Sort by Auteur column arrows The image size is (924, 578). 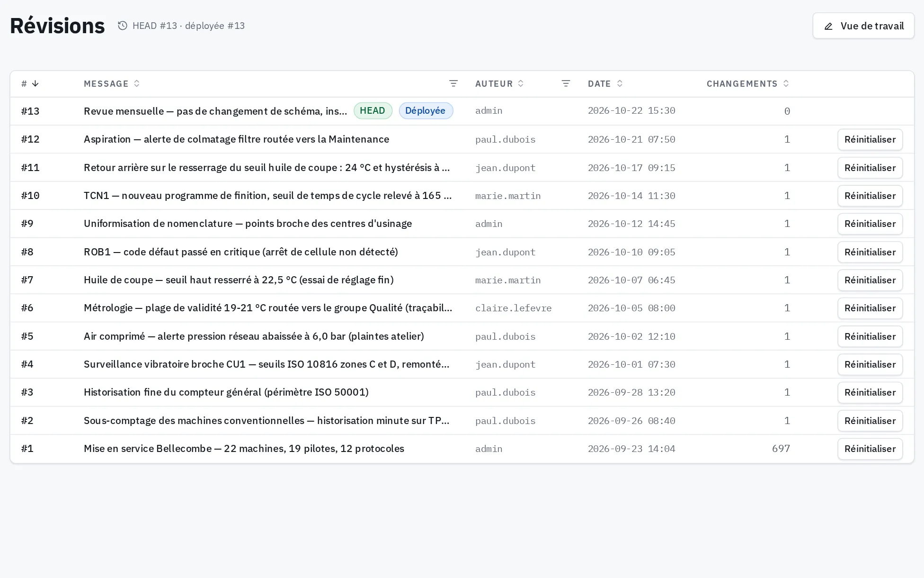[x=521, y=83]
